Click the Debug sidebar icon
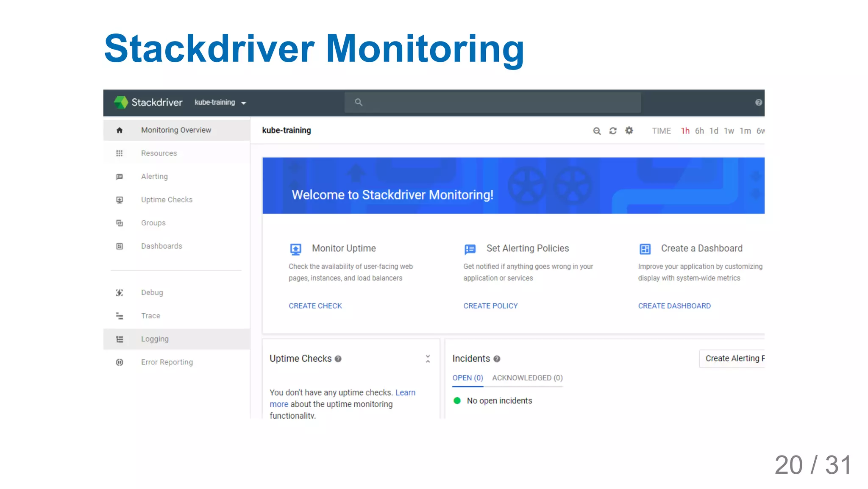The width and height of the screenshot is (868, 489). pyautogui.click(x=120, y=293)
